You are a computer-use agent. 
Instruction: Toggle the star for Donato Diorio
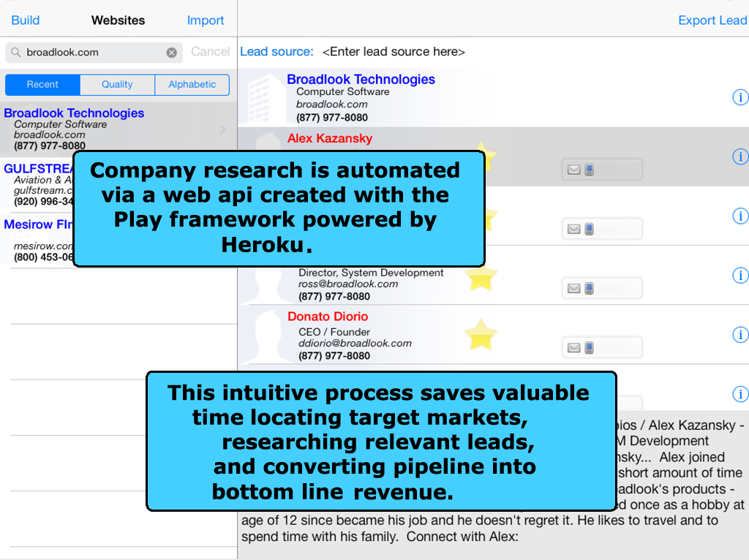[x=481, y=335]
